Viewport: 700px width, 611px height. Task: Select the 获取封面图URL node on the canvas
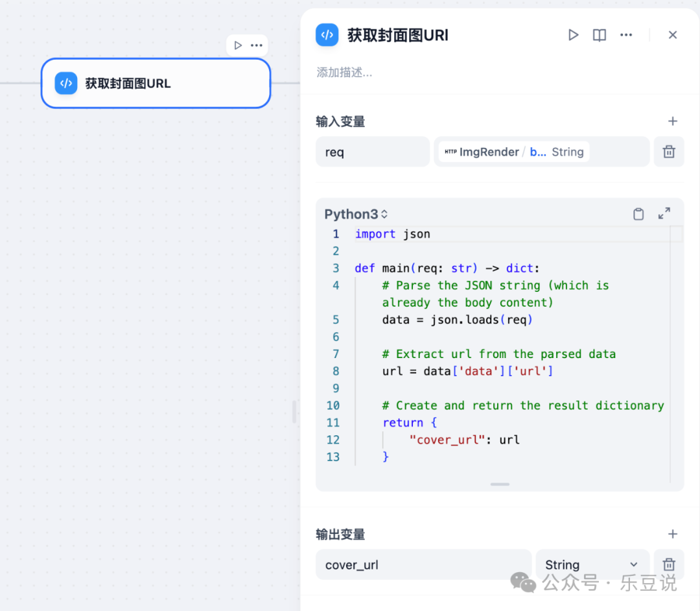[x=156, y=83]
